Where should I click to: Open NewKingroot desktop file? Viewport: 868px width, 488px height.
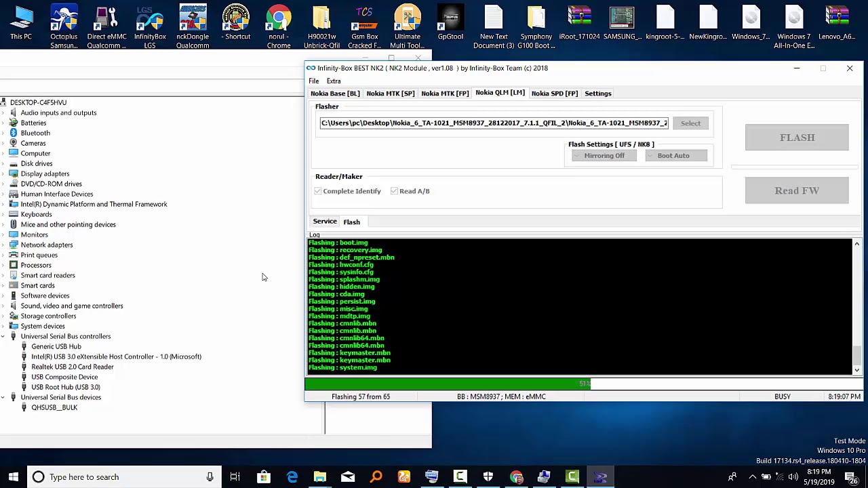tap(708, 23)
